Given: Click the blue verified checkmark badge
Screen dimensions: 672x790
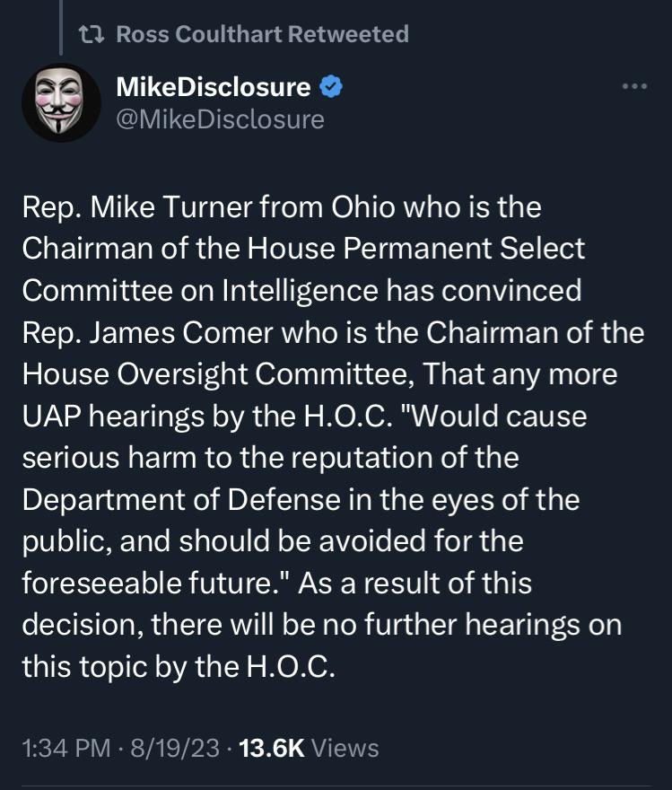Looking at the screenshot, I should [x=331, y=87].
